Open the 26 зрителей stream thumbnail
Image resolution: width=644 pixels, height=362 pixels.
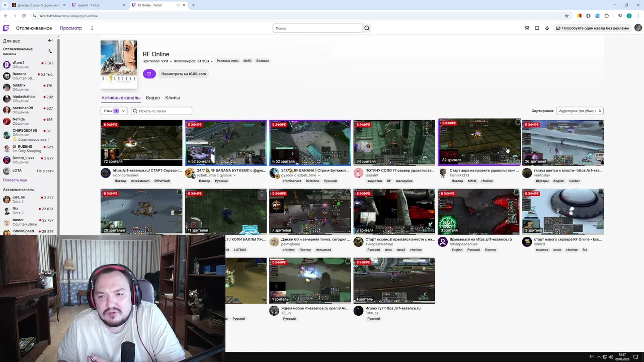coord(562,143)
